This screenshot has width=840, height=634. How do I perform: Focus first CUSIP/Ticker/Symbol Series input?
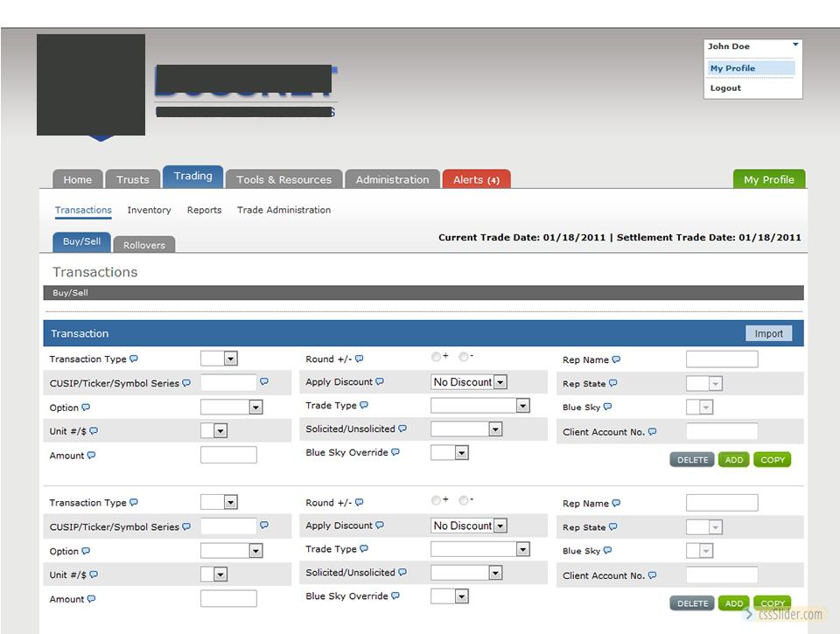[228, 382]
